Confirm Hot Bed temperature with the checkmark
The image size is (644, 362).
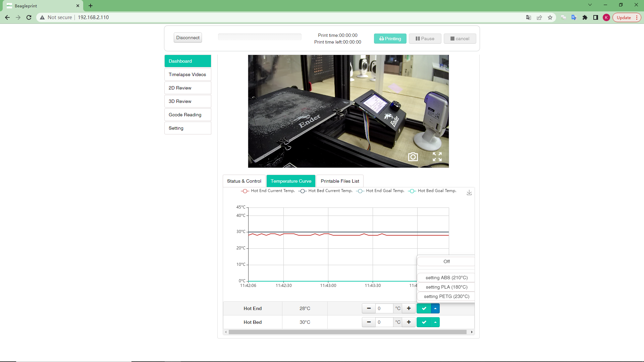tap(424, 322)
